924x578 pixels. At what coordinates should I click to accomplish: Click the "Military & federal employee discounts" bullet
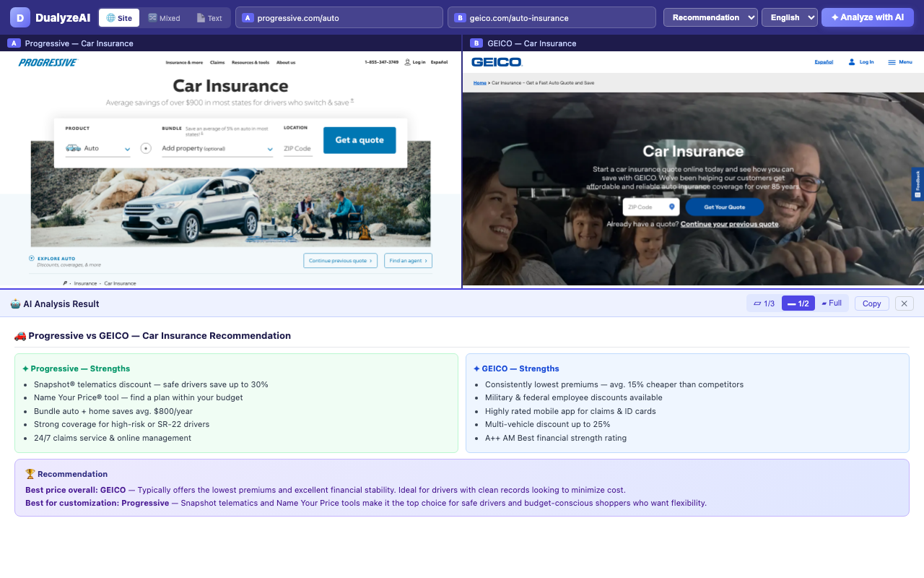tap(574, 397)
